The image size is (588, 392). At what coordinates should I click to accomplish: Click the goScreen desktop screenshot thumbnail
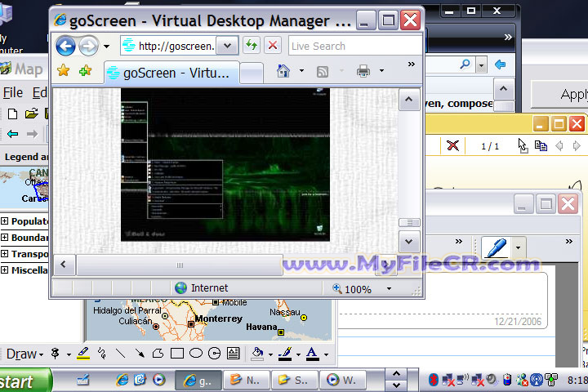tap(225, 165)
